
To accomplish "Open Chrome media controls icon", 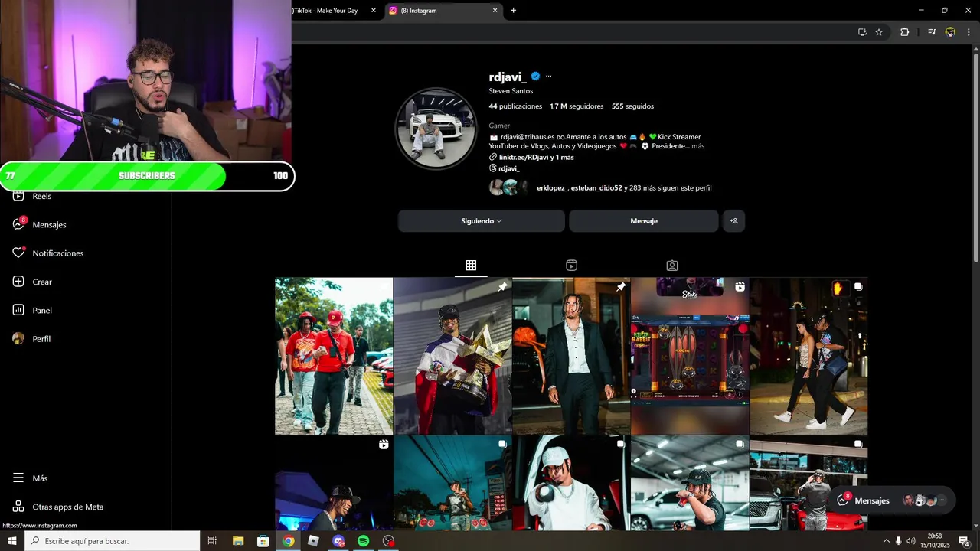I will click(932, 32).
